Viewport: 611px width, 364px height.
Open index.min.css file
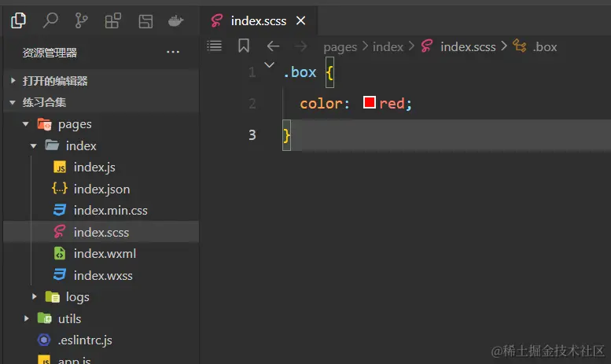coord(110,210)
